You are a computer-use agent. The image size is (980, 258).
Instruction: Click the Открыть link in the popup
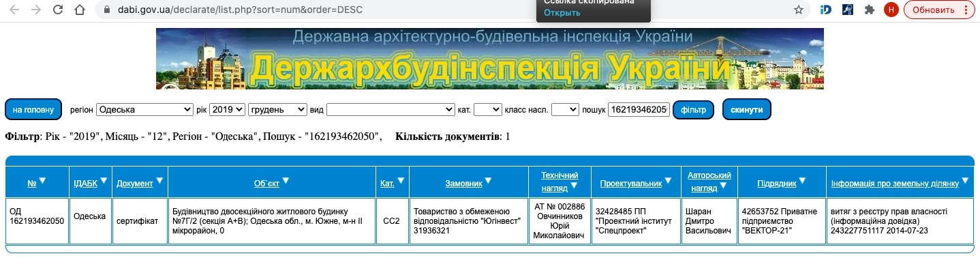point(562,13)
